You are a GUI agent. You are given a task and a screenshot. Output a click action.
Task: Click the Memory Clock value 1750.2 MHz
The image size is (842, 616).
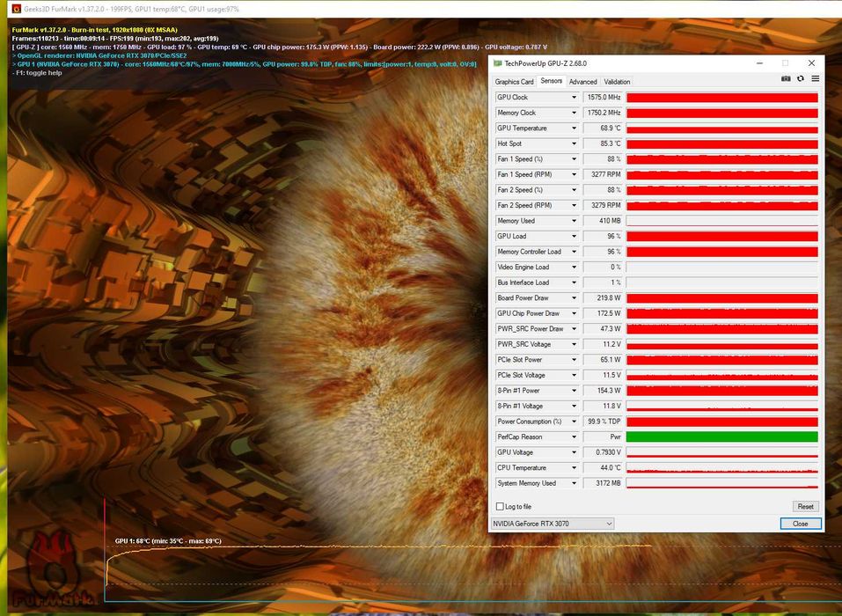coord(603,113)
